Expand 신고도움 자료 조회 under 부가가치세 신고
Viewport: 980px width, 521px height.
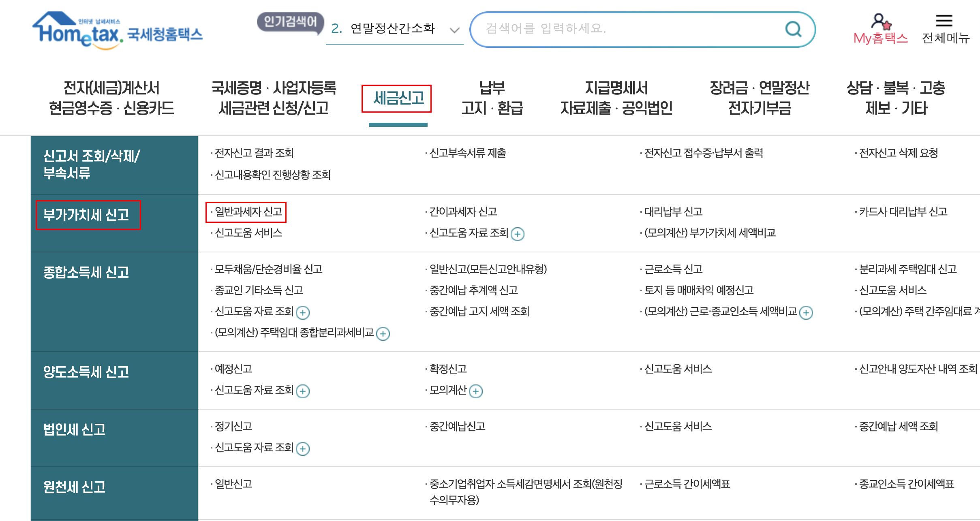[x=518, y=234]
